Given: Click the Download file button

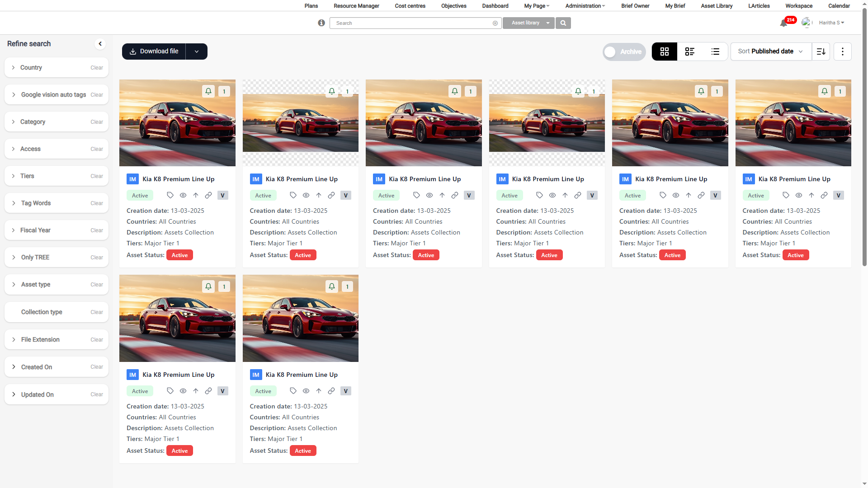Looking at the screenshot, I should [154, 52].
